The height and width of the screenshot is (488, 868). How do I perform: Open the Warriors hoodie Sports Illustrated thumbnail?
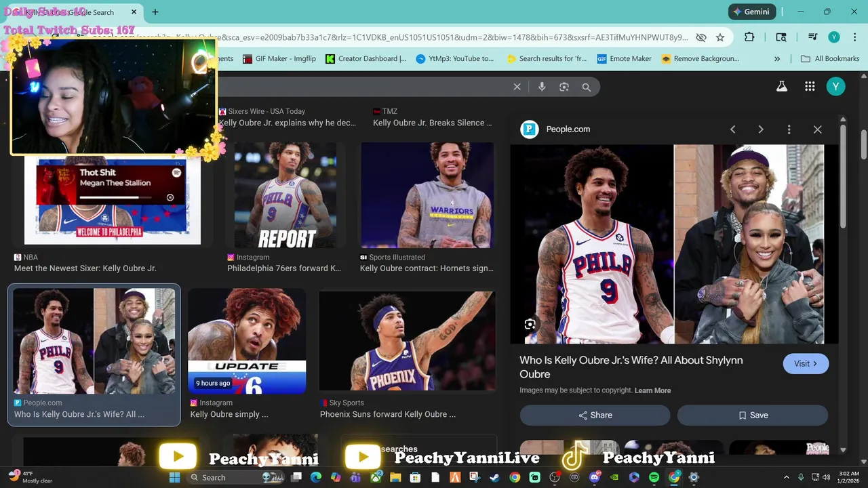tap(427, 195)
